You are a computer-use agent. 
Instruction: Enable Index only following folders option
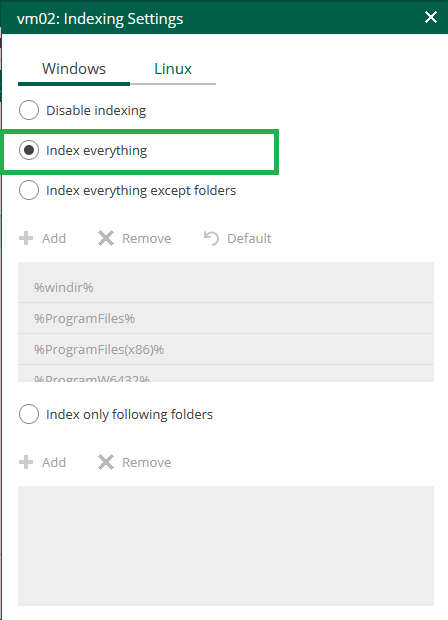click(29, 414)
